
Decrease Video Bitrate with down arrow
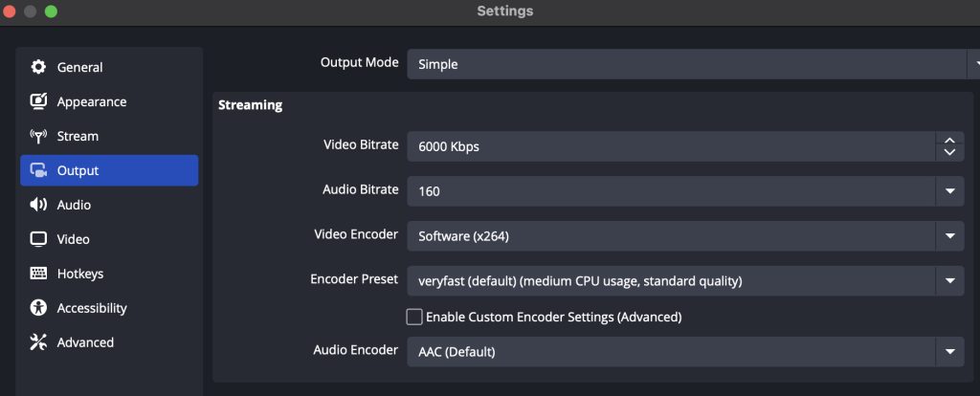[x=950, y=153]
